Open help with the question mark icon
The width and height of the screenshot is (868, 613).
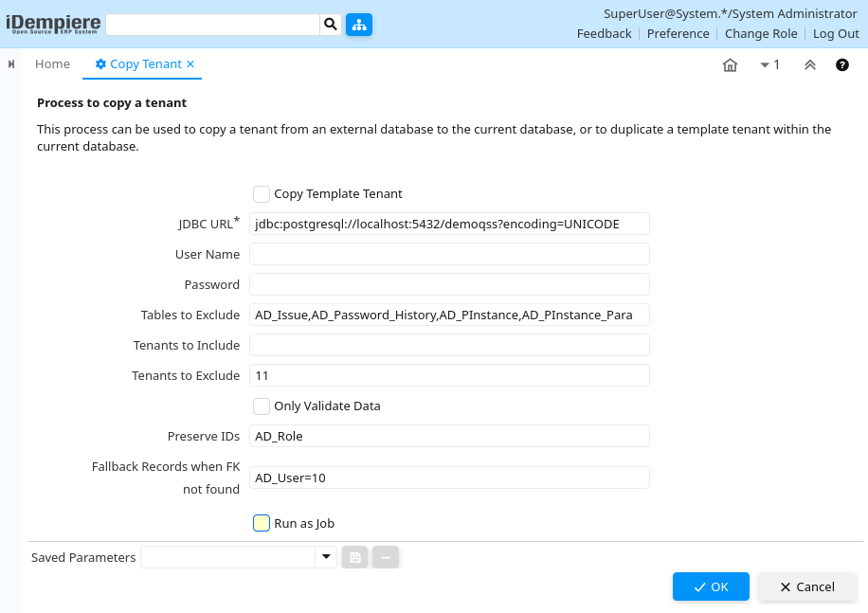click(841, 65)
